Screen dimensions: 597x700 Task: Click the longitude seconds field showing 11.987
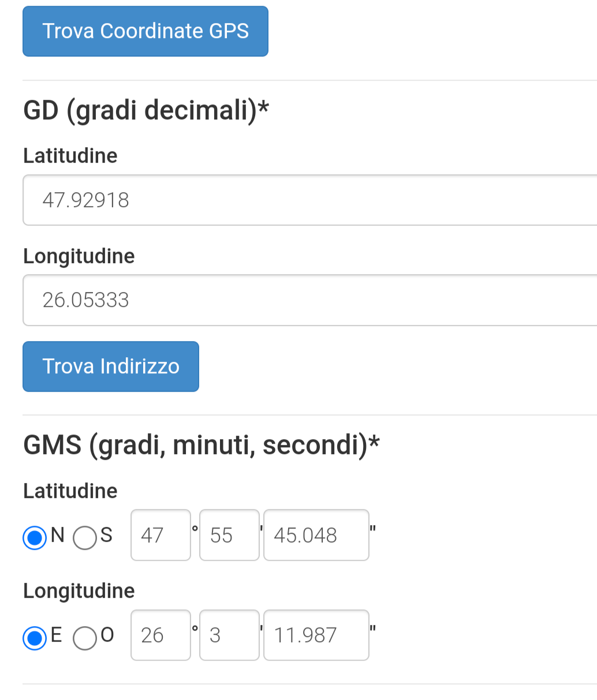click(316, 635)
